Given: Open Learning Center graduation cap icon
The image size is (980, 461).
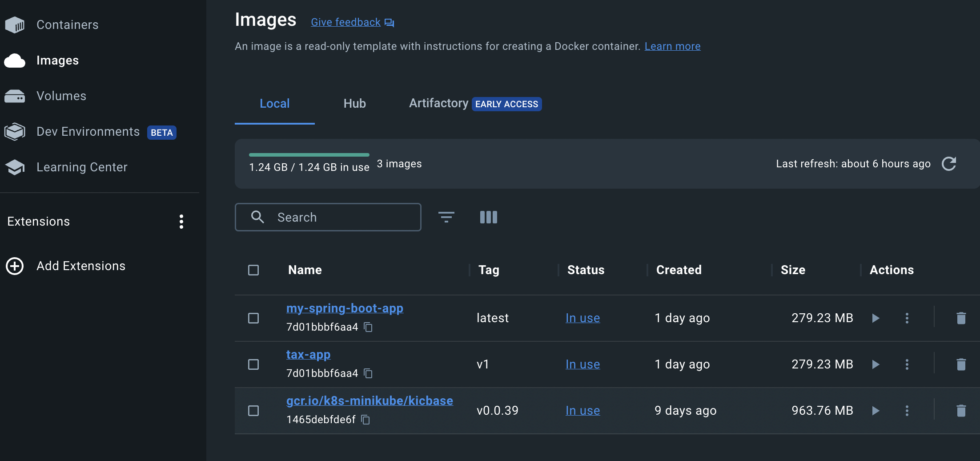Looking at the screenshot, I should [x=15, y=167].
